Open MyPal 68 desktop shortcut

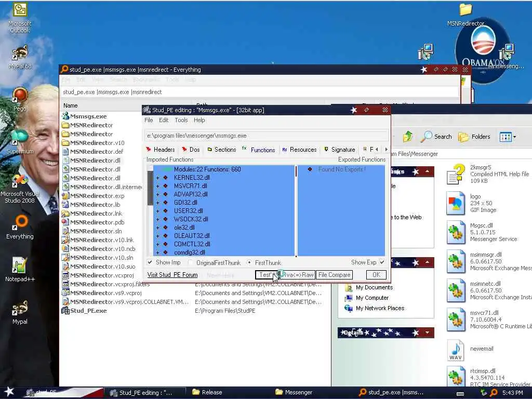tap(20, 57)
